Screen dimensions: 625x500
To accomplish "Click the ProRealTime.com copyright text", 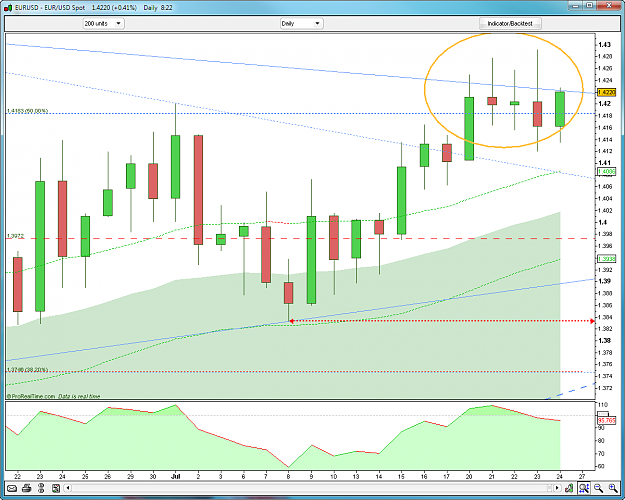I will coord(31,396).
